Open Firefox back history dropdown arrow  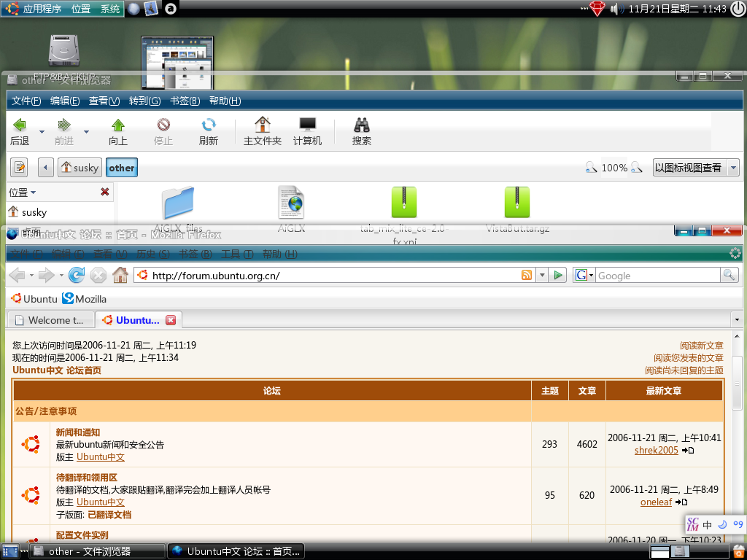click(x=31, y=275)
